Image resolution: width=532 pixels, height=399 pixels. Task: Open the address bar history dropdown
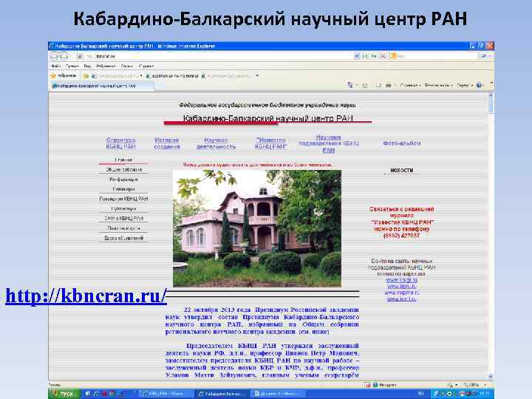pyautogui.click(x=356, y=56)
